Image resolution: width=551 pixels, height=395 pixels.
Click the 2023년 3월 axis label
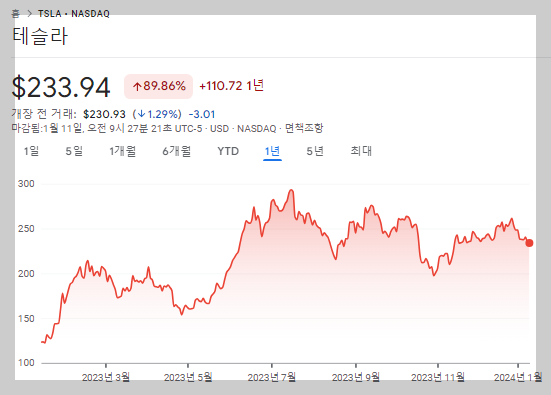(x=106, y=377)
